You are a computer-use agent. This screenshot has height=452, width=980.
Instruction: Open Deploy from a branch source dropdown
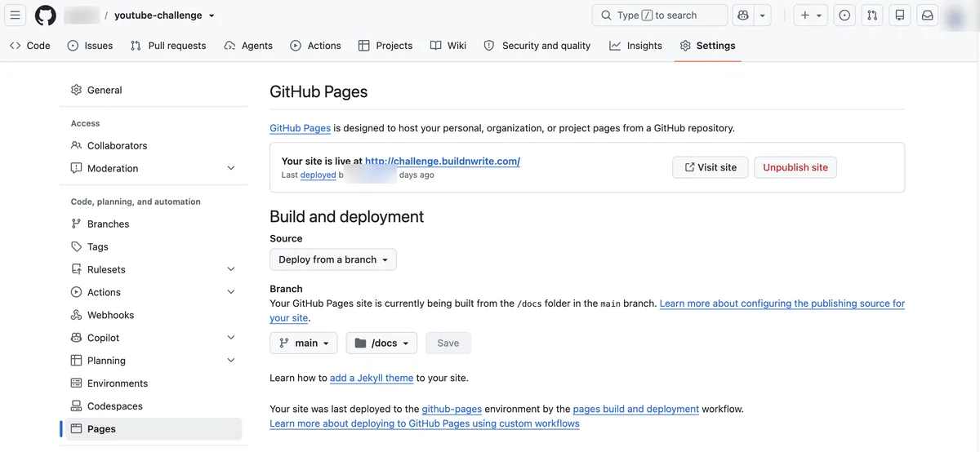(x=333, y=259)
